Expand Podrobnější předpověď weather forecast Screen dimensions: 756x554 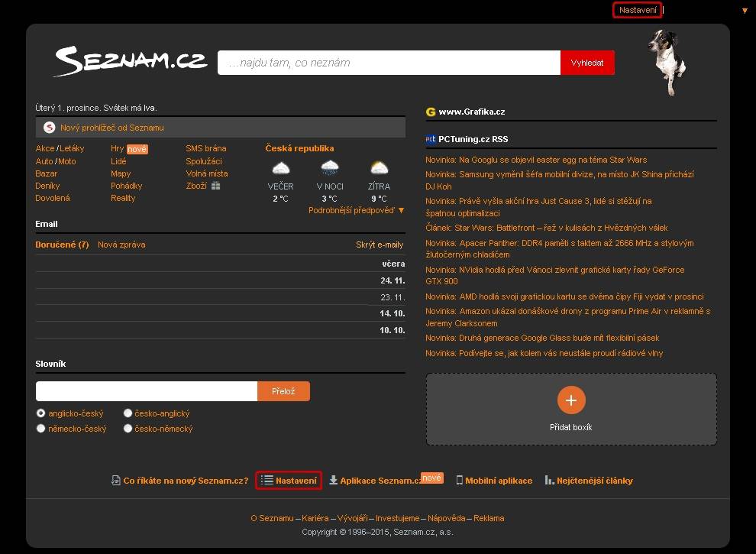(357, 210)
